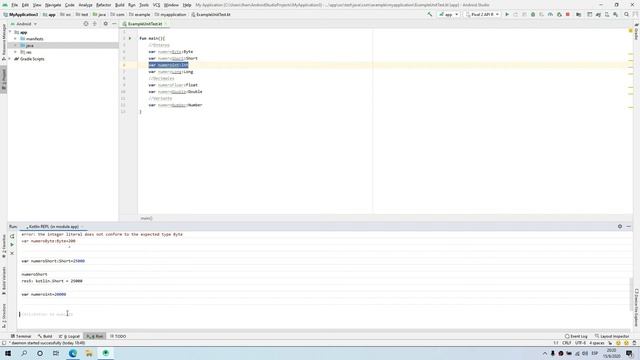Image resolution: width=640 pixels, height=360 pixels.
Task: Toggle tool window quick access button in status bar
Action: pyautogui.click(x=4, y=343)
